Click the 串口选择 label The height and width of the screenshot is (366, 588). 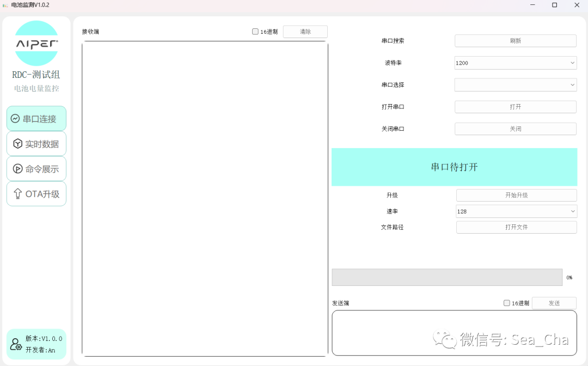tap(393, 85)
